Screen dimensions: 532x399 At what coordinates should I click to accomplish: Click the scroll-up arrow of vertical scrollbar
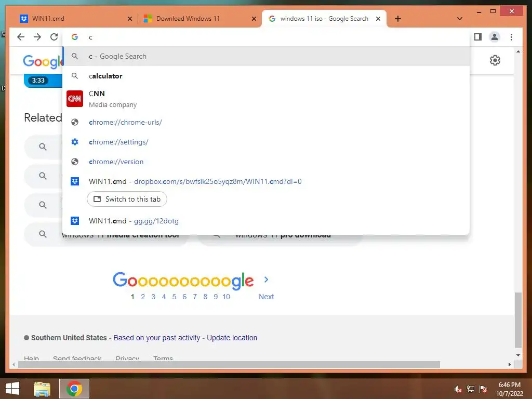click(518, 51)
